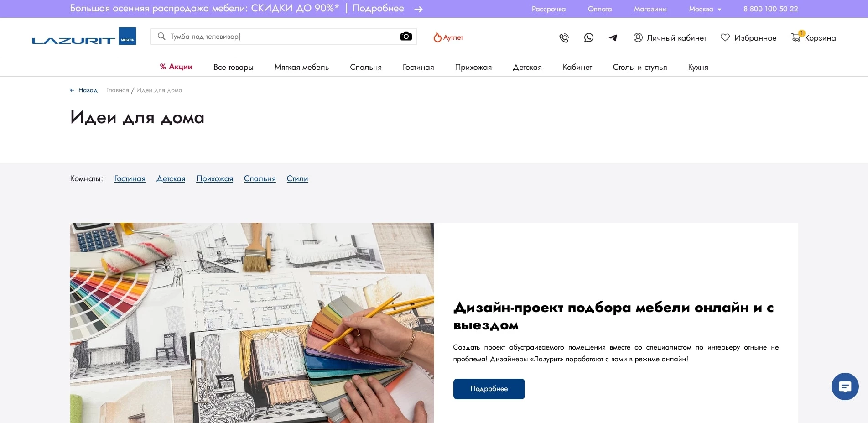Switch to the Спальня category
This screenshot has height=423, width=868.
(x=365, y=67)
